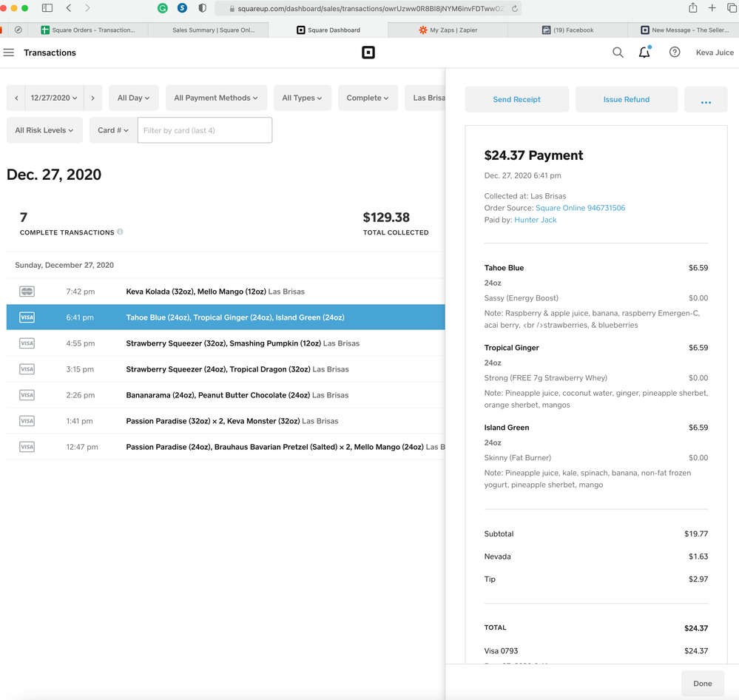Expand the All Risk Levels filter
Viewport: 739px width, 700px height.
click(44, 130)
